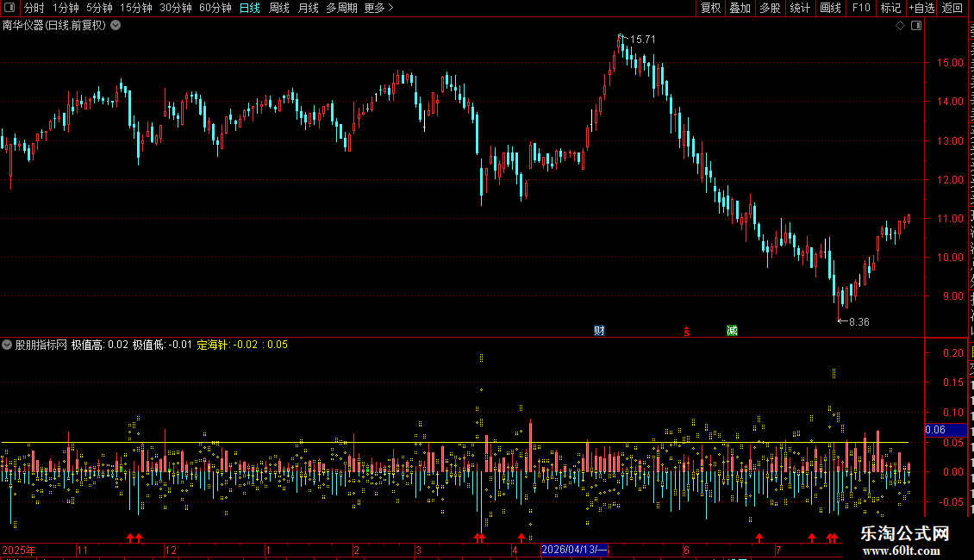
Task: Add stock via +自选 button
Action: pyautogui.click(x=921, y=8)
